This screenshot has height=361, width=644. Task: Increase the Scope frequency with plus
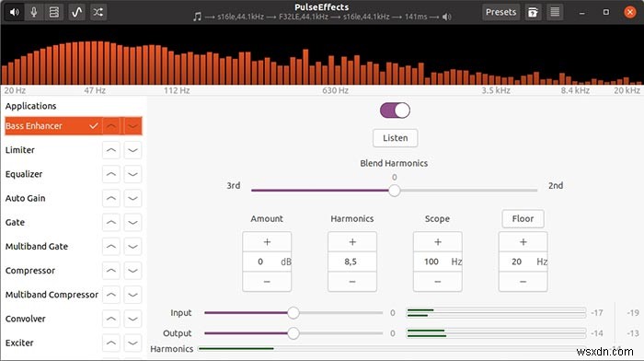438,242
